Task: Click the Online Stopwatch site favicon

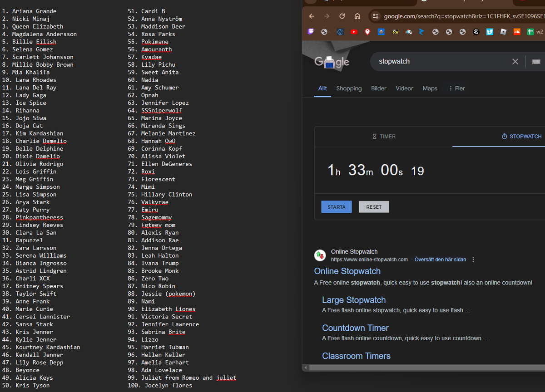Action: (320, 255)
